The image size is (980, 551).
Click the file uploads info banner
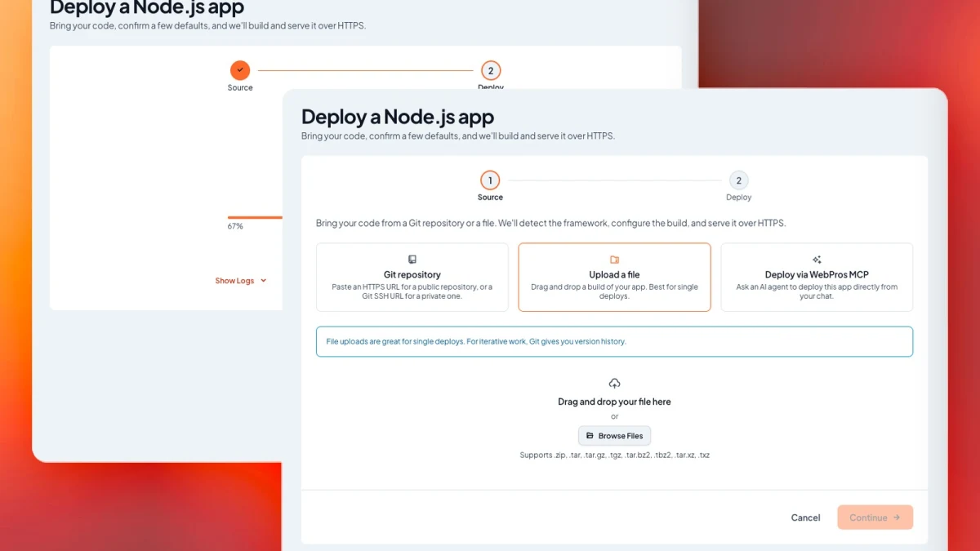[614, 341]
